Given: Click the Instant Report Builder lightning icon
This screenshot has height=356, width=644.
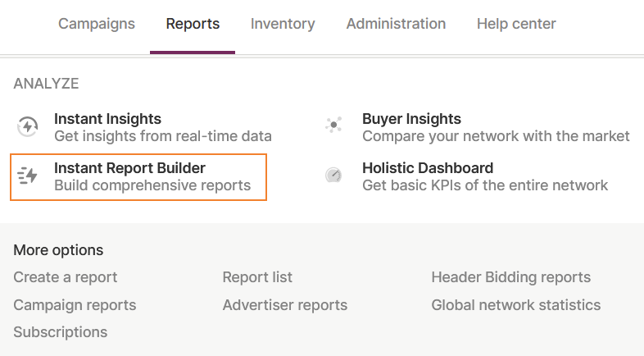Looking at the screenshot, I should coord(28,176).
